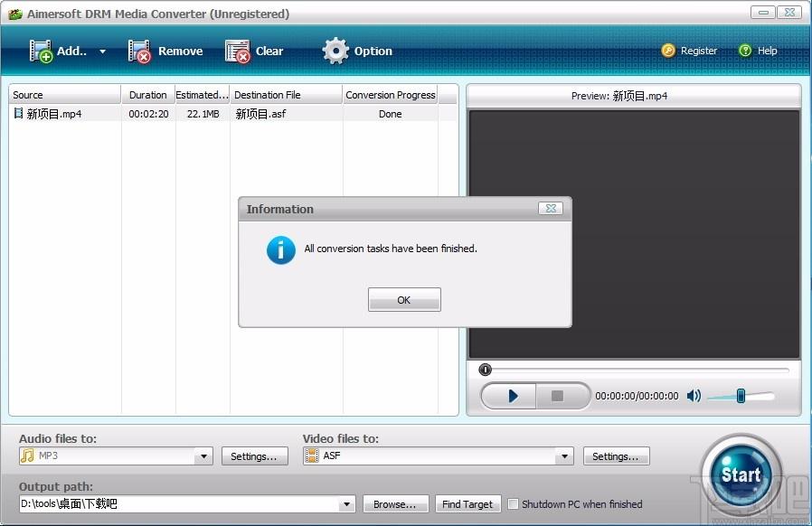This screenshot has height=526, width=812.
Task: Click the 22.1MB estimated size cell
Action: point(203,114)
